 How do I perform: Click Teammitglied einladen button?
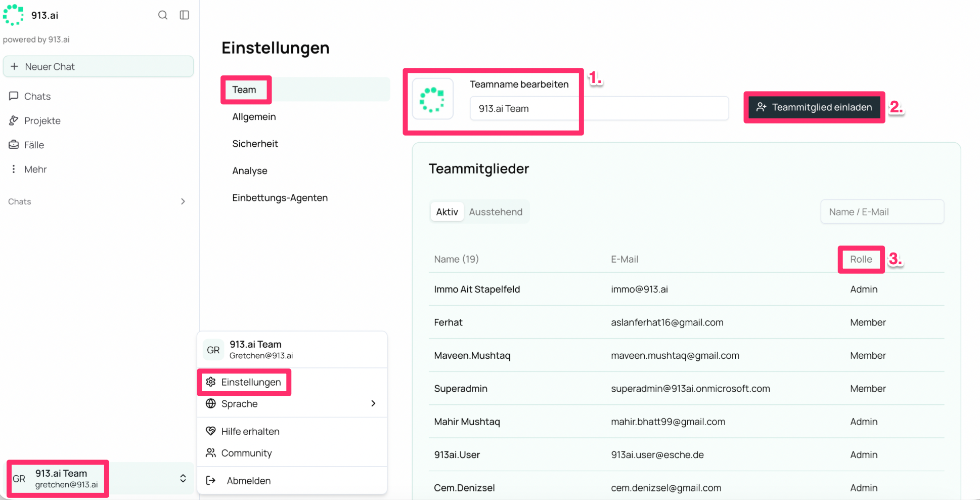point(814,107)
